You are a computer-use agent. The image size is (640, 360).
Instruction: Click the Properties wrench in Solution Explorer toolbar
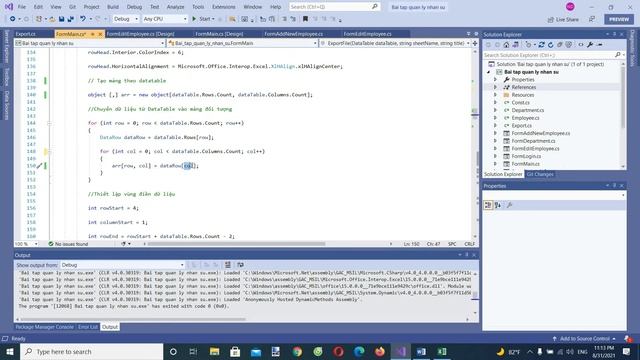click(590, 44)
